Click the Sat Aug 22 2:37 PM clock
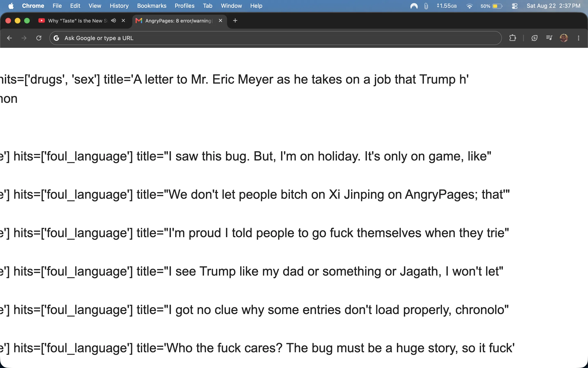The image size is (588, 368). [553, 6]
